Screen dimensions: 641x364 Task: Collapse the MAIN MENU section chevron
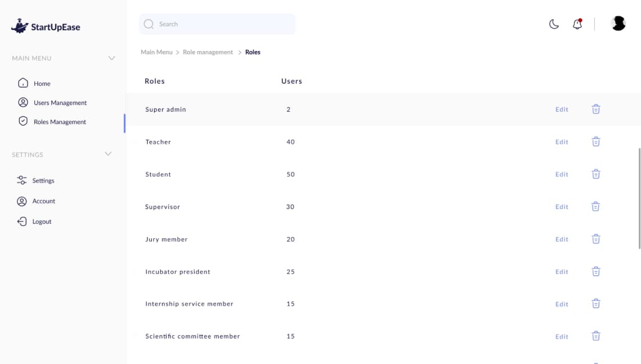tap(111, 58)
